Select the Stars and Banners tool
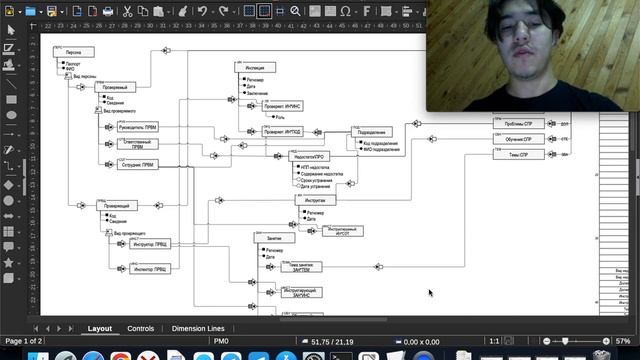The height and width of the screenshot is (360, 640). click(x=9, y=262)
